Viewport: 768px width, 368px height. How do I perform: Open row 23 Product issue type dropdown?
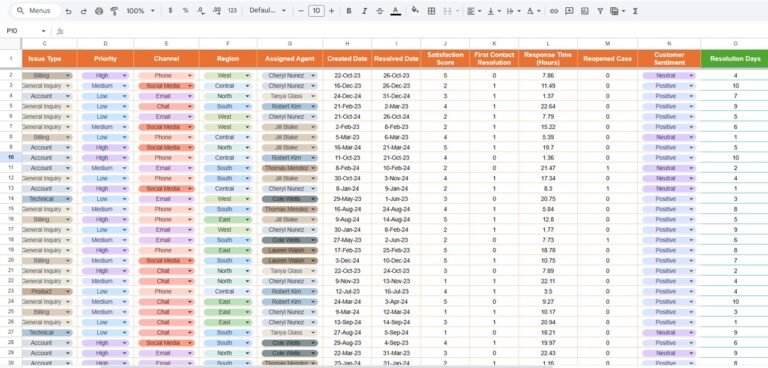coord(68,292)
